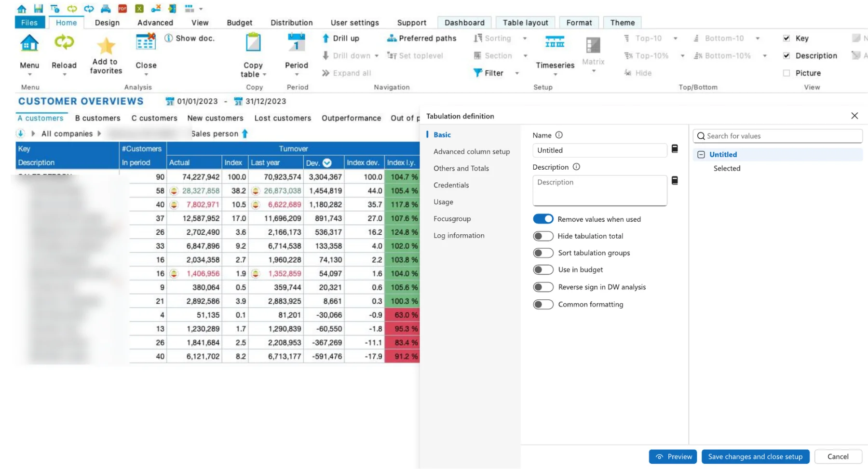Click the calculator icon beside Name field
Screen dimensions: 868x469
[675, 149]
